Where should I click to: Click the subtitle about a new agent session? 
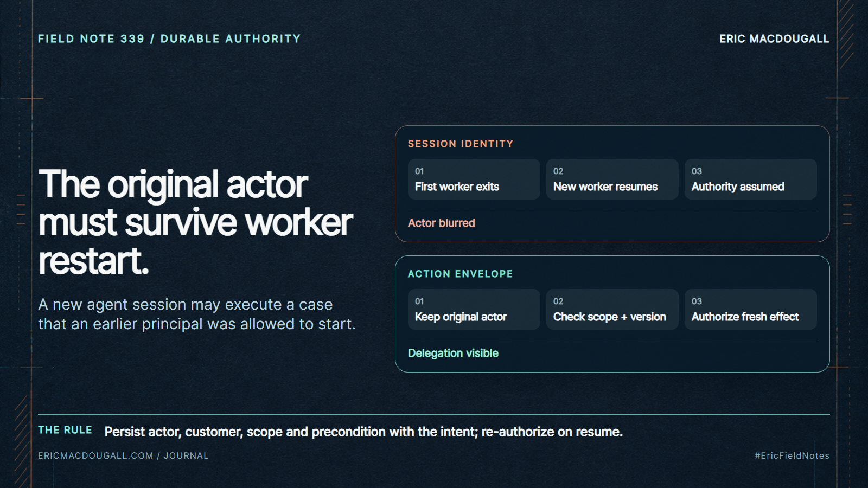196,314
